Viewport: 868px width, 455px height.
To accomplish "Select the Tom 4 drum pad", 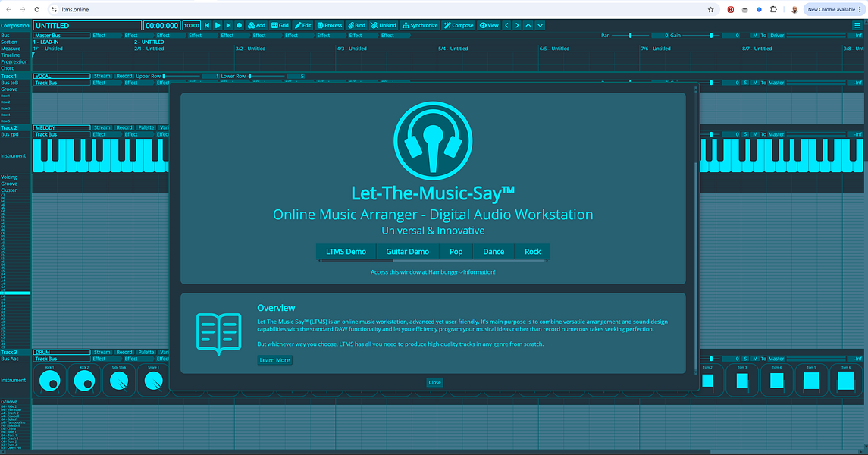I will (x=777, y=380).
